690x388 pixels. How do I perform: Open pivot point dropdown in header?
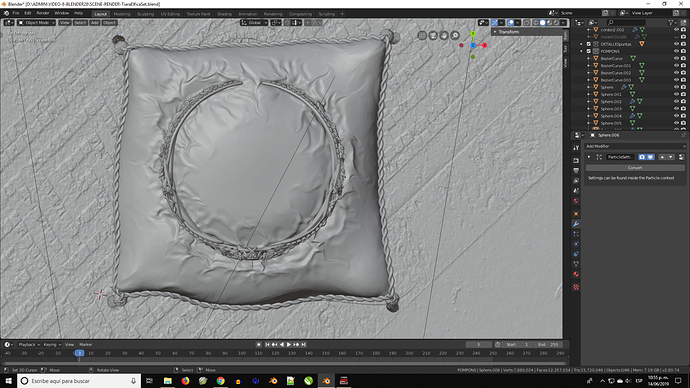tap(276, 22)
